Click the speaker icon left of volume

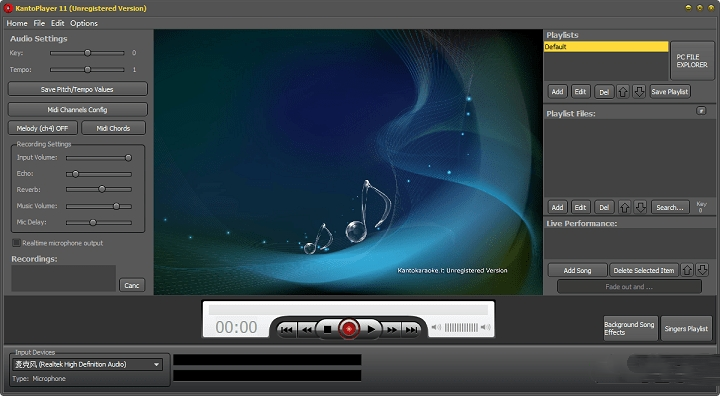coord(436,327)
